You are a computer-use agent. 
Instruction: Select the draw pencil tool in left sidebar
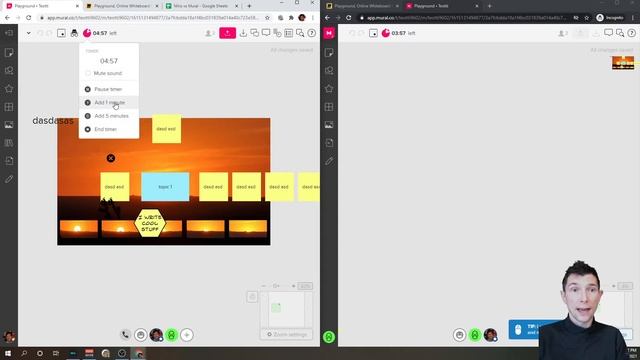click(9, 179)
